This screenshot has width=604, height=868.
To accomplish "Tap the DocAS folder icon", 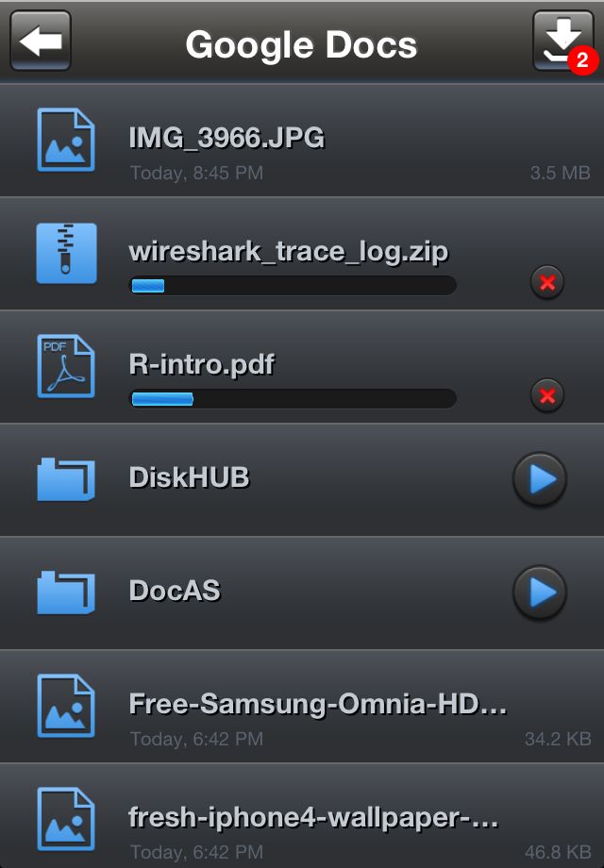I will (x=66, y=593).
